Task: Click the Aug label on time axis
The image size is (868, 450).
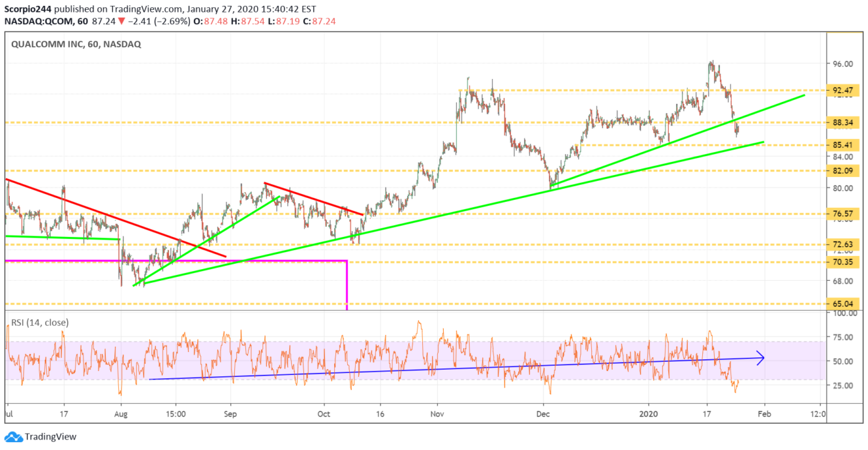Action: (121, 416)
